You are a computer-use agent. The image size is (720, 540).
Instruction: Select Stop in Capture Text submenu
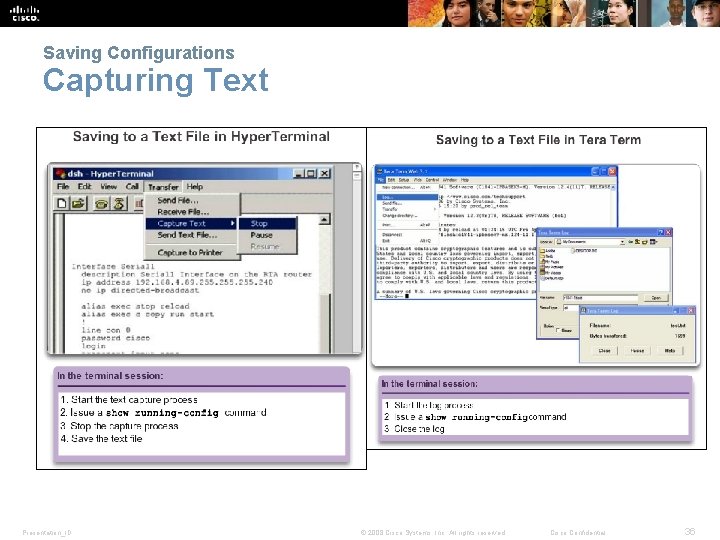(x=268, y=224)
